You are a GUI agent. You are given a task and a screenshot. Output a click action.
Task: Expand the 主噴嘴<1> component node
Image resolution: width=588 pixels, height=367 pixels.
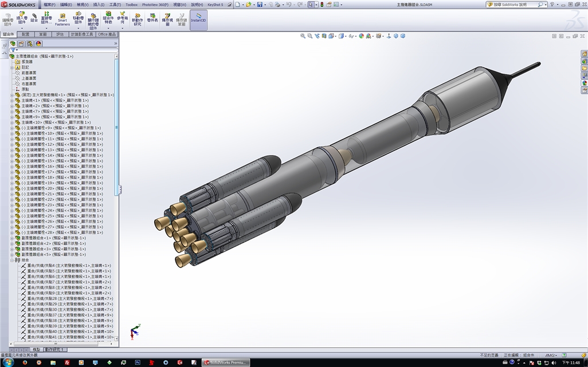12,100
